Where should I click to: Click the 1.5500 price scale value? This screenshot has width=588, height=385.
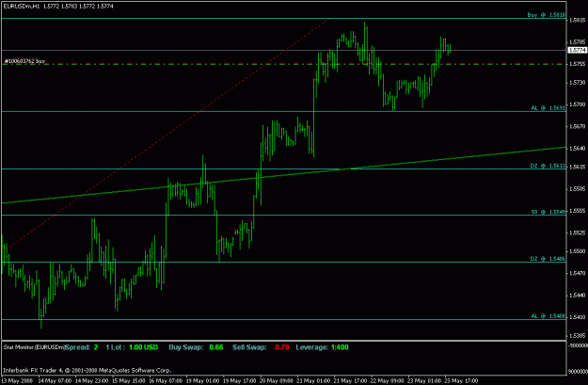[578, 251]
